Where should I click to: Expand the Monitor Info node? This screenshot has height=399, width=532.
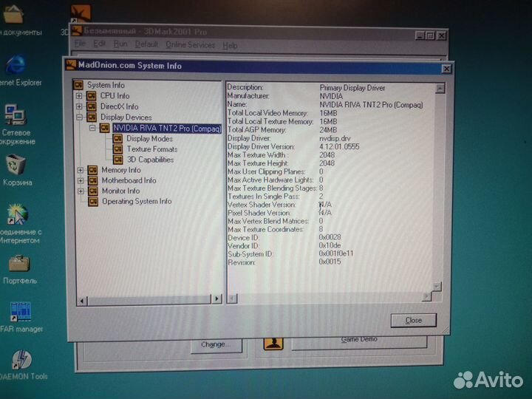[81, 191]
